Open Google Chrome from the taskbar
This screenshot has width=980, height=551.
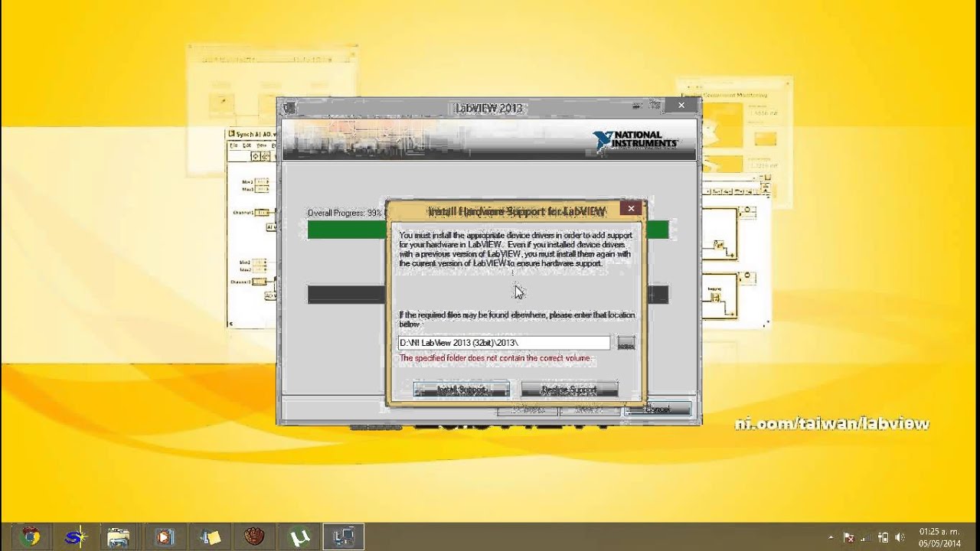31,536
